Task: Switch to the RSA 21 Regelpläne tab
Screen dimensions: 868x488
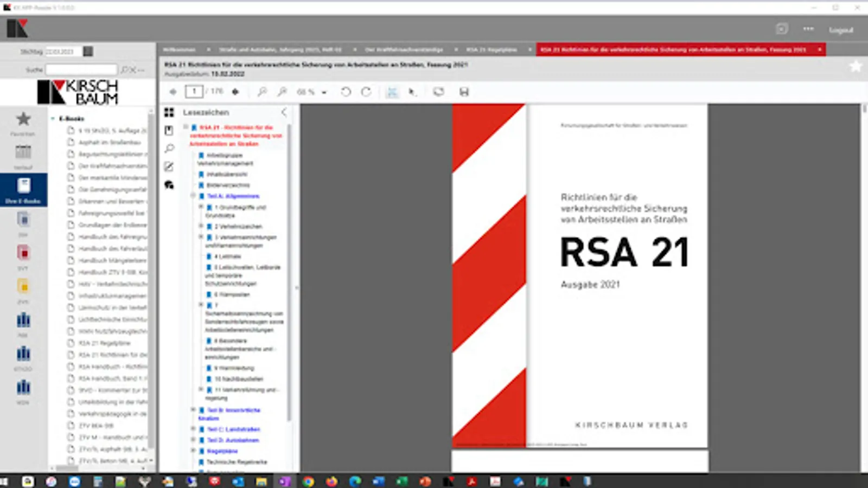Action: tap(492, 49)
